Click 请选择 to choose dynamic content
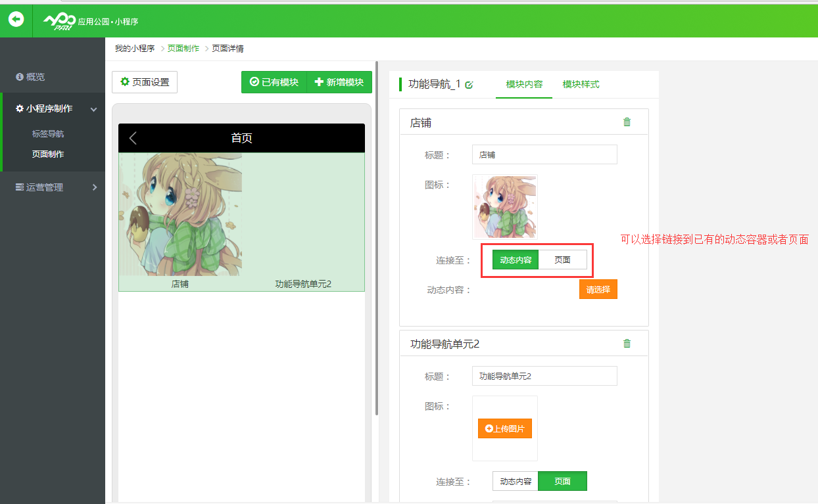818x504 pixels. (x=598, y=289)
